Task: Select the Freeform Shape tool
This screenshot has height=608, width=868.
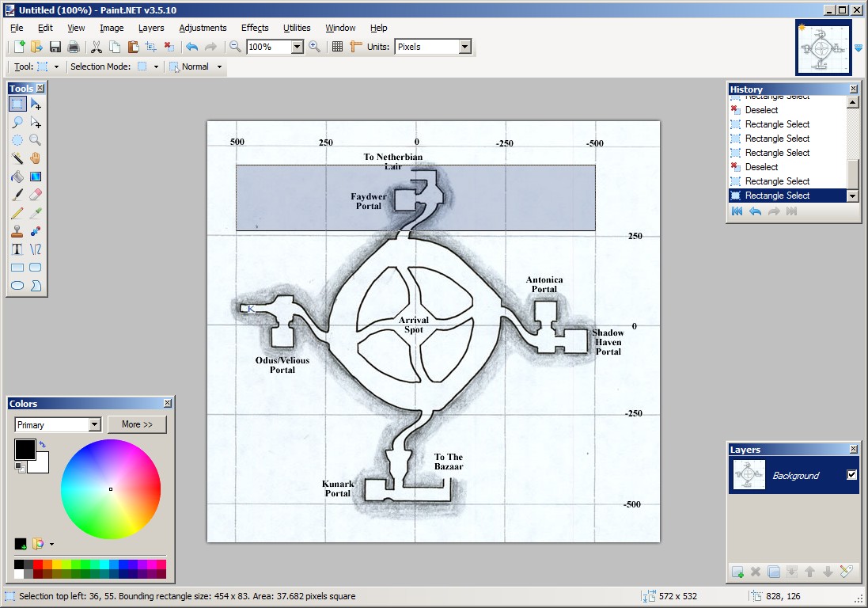Action: (x=36, y=286)
